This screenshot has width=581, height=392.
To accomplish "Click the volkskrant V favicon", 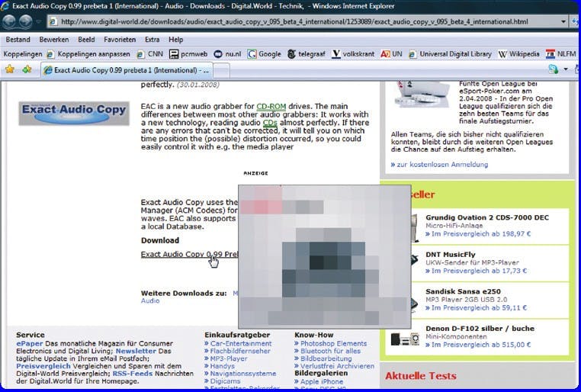I will pos(335,54).
